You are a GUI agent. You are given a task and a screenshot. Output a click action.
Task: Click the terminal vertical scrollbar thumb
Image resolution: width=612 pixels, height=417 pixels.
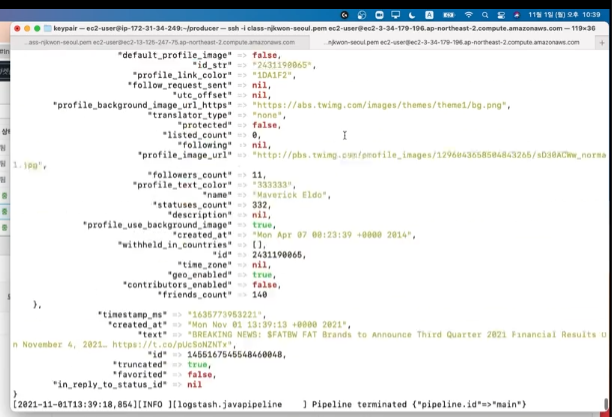(x=606, y=403)
